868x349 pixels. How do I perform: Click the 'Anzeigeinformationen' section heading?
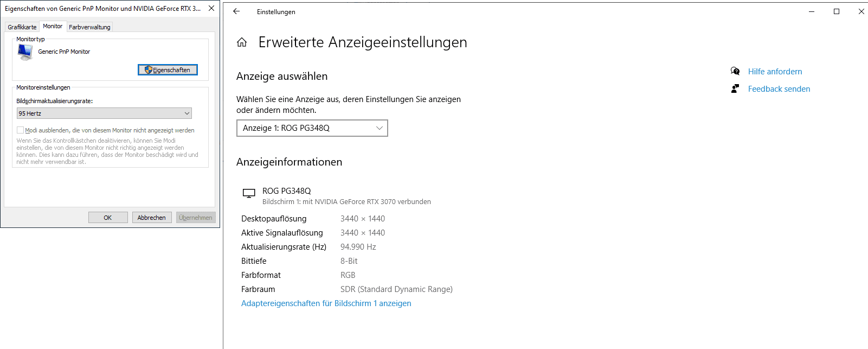click(289, 162)
